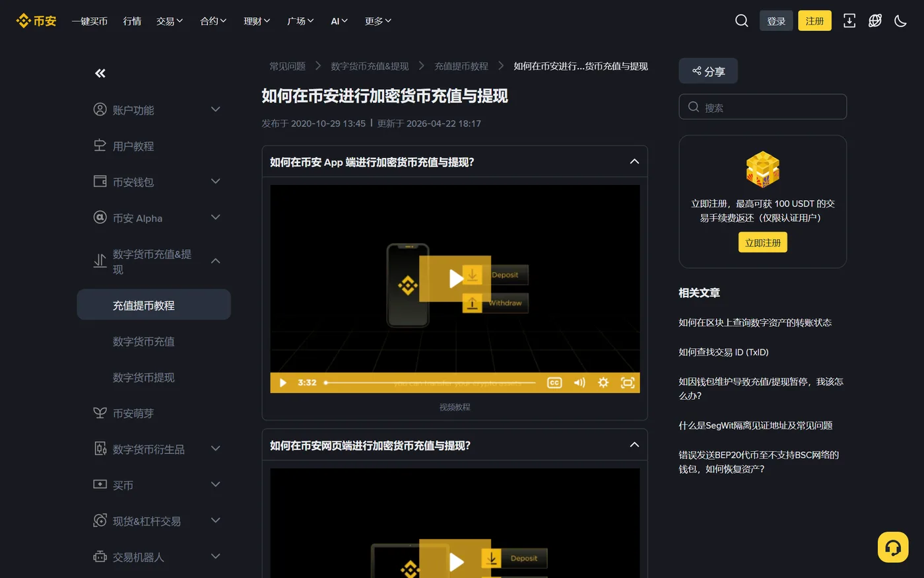Screen dimensions: 924x578
Task: Open the AI dropdown menu
Action: pyautogui.click(x=339, y=21)
